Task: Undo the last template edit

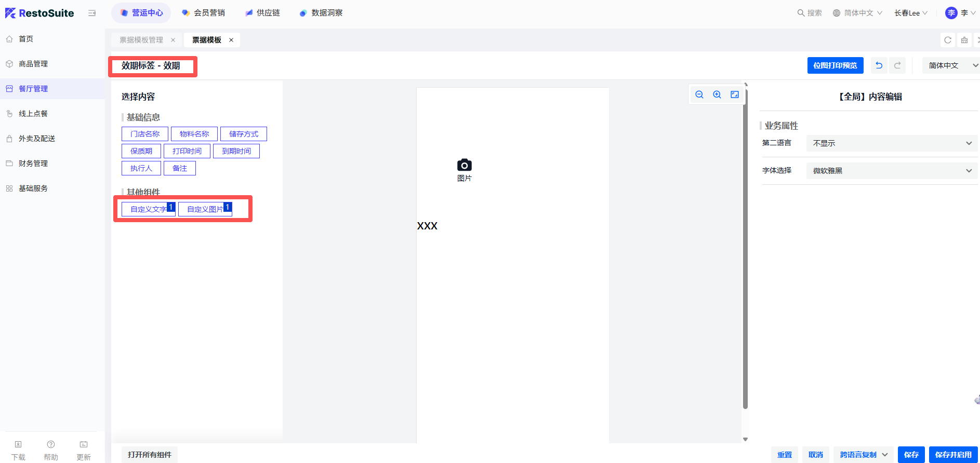Action: point(879,65)
